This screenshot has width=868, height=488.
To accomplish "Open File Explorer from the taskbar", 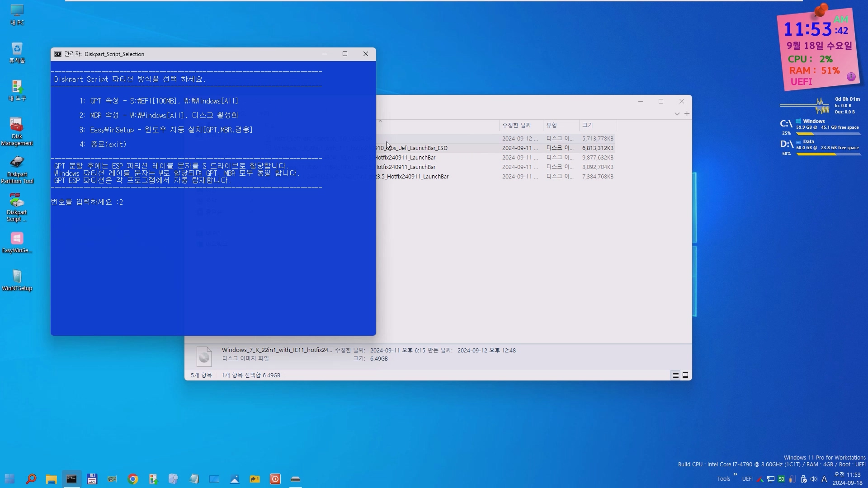I will (51, 479).
